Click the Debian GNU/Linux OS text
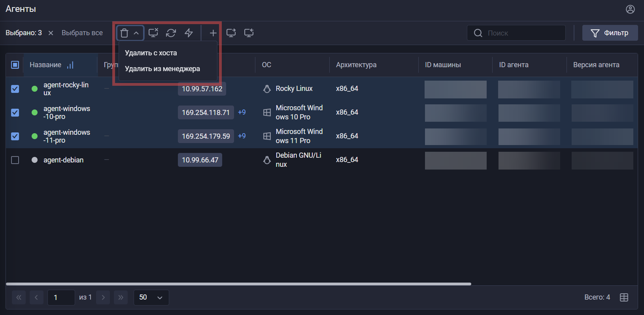Image resolution: width=644 pixels, height=315 pixels. coord(298,160)
